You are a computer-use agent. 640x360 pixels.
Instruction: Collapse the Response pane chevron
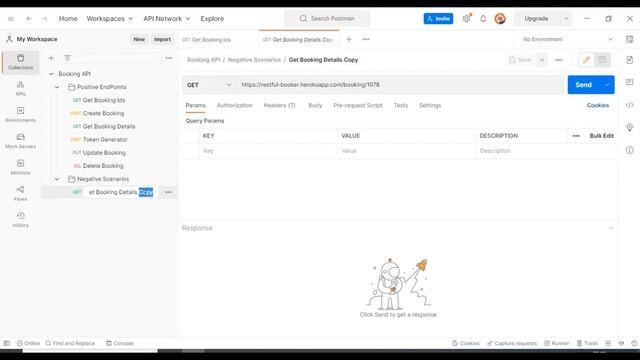pos(611,228)
